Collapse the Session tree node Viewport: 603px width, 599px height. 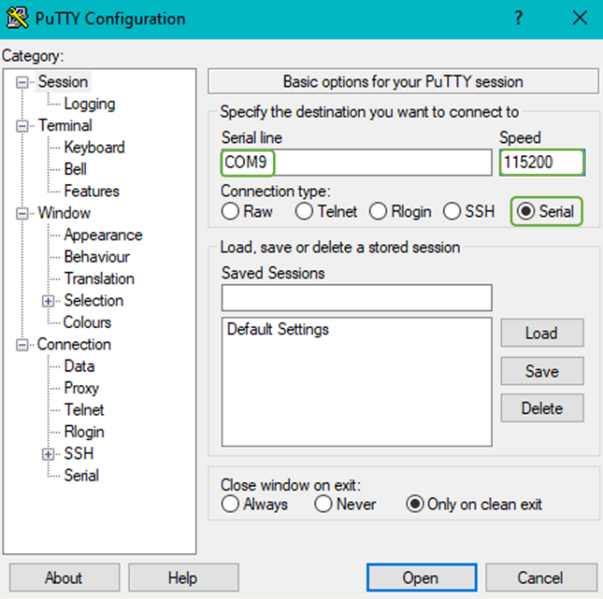click(x=22, y=82)
